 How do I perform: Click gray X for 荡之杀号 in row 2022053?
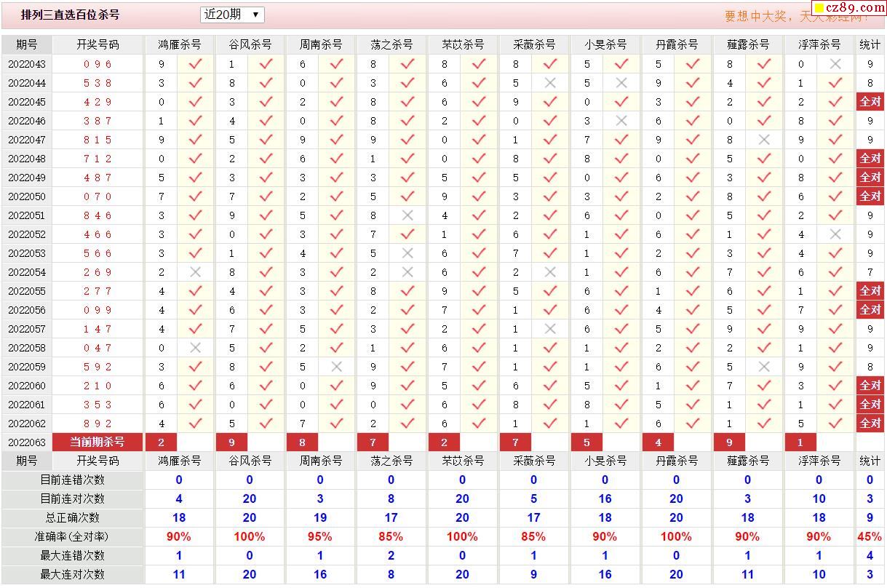pyautogui.click(x=407, y=253)
